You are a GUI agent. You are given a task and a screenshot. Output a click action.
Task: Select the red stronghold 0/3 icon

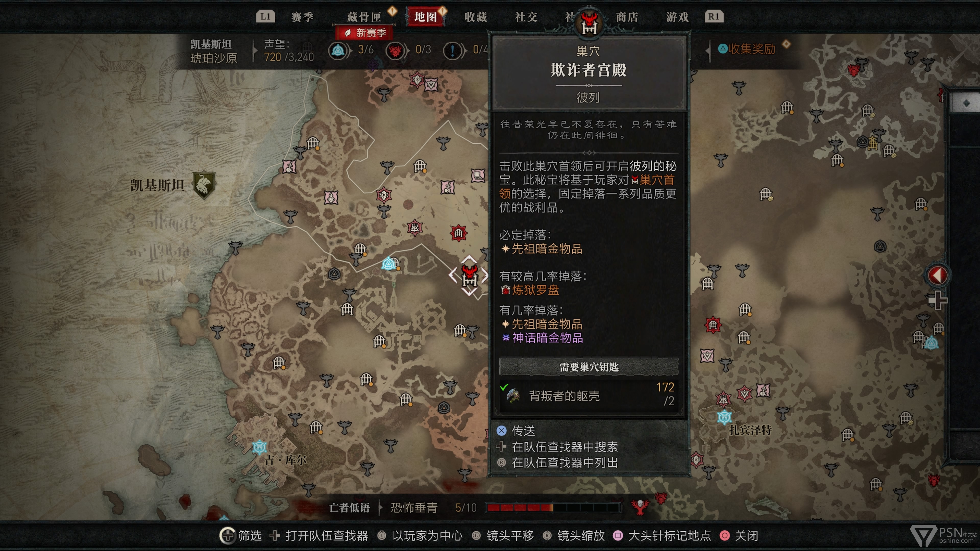pyautogui.click(x=395, y=50)
